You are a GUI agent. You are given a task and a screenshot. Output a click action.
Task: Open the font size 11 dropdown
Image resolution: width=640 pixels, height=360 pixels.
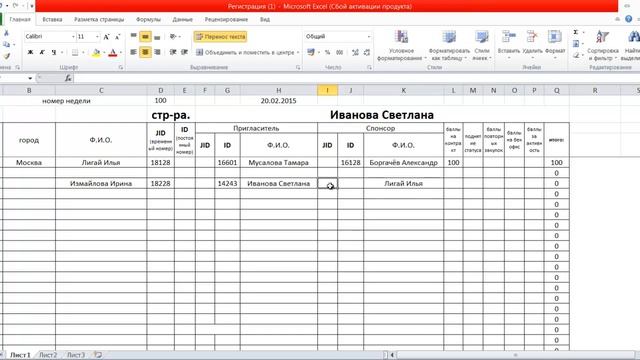pyautogui.click(x=97, y=37)
